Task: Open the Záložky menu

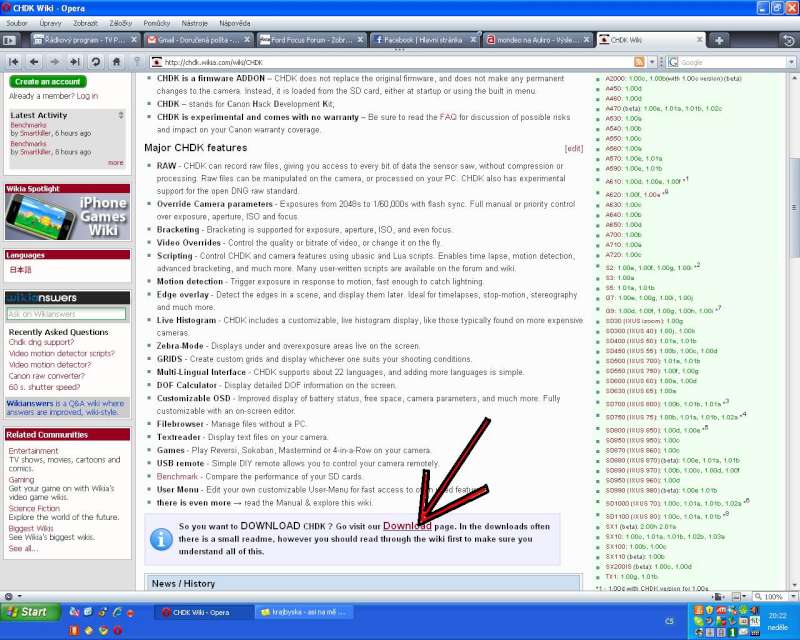Action: pyautogui.click(x=119, y=22)
